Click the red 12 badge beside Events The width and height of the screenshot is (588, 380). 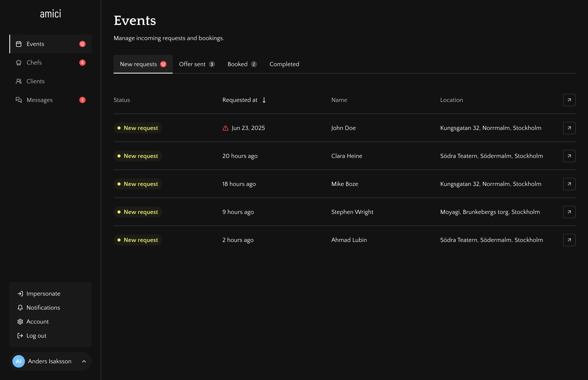[x=82, y=44]
